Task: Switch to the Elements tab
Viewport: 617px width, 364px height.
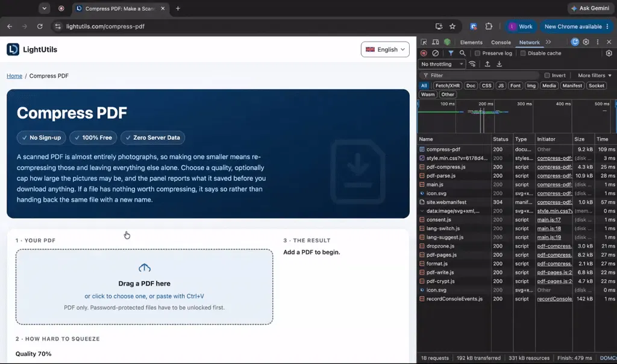Action: coord(471,42)
